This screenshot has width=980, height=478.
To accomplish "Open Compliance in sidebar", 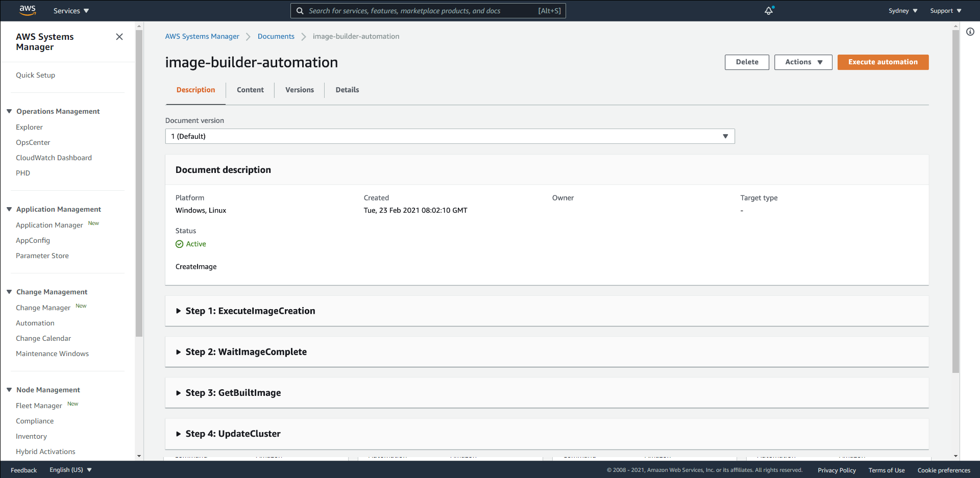I will [35, 421].
